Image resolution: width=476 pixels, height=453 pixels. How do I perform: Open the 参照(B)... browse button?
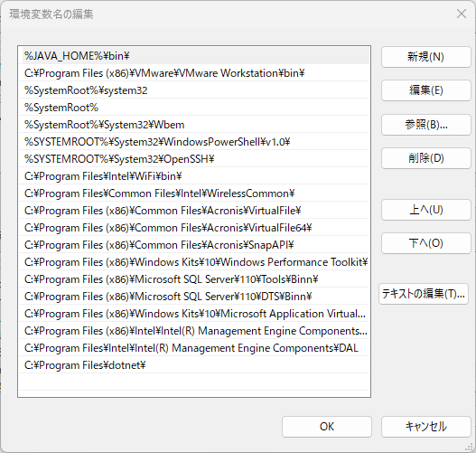426,125
